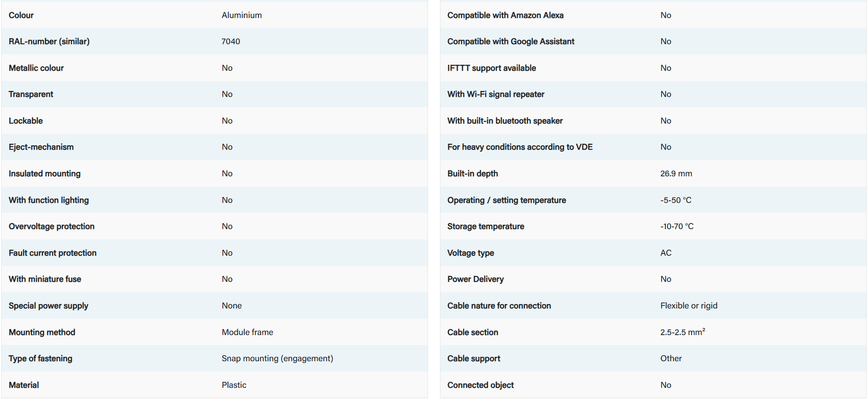Click the 'Colour' row label

[21, 15]
